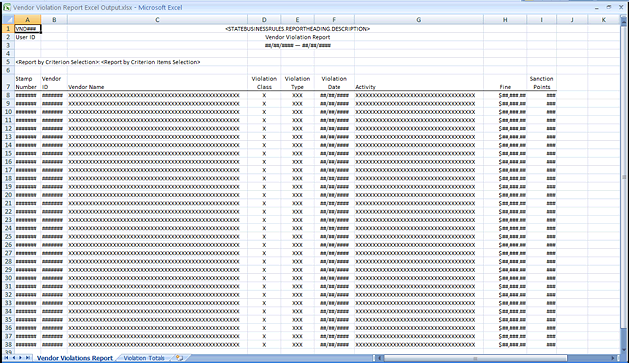Click the Select All corner of the grid

8,20
